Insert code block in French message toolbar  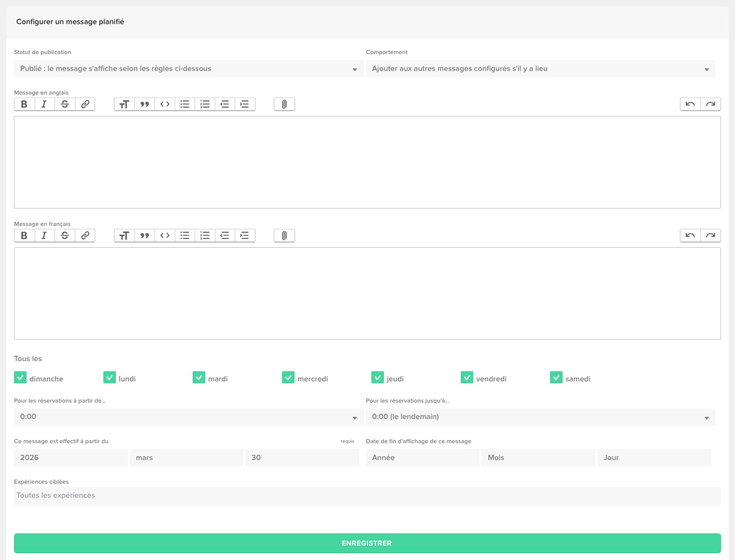click(165, 236)
